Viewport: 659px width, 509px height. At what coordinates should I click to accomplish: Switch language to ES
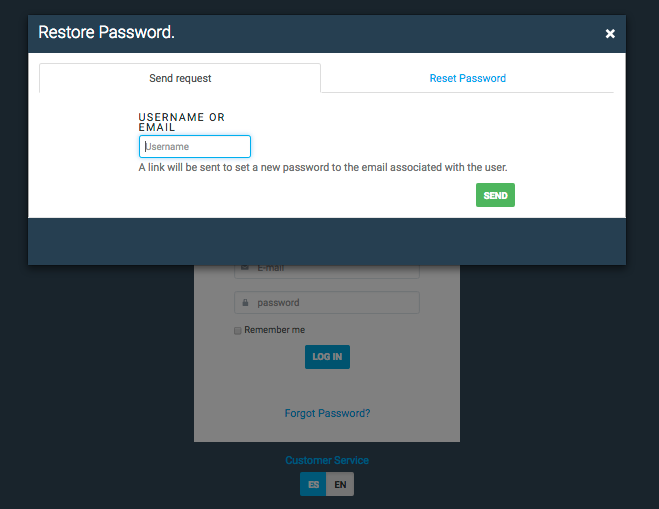point(314,485)
